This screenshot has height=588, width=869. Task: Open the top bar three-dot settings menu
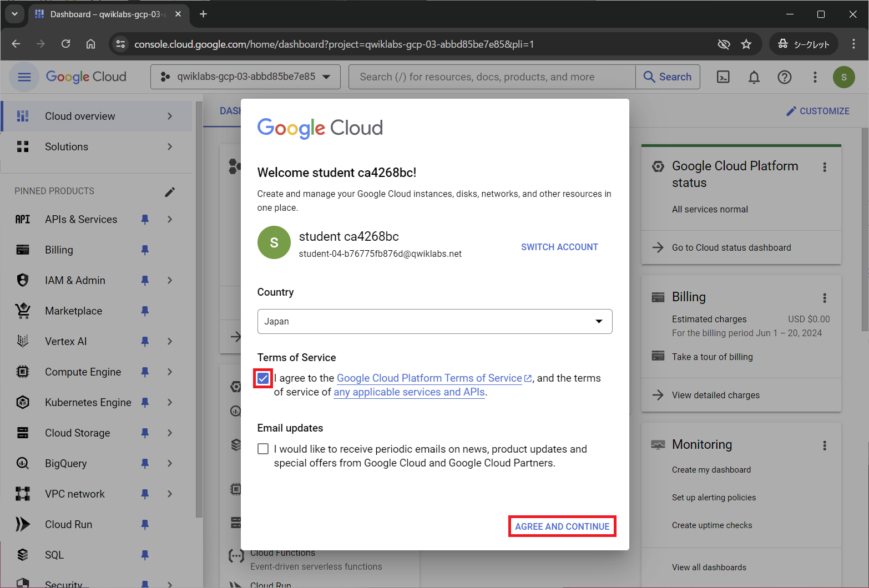(x=815, y=77)
